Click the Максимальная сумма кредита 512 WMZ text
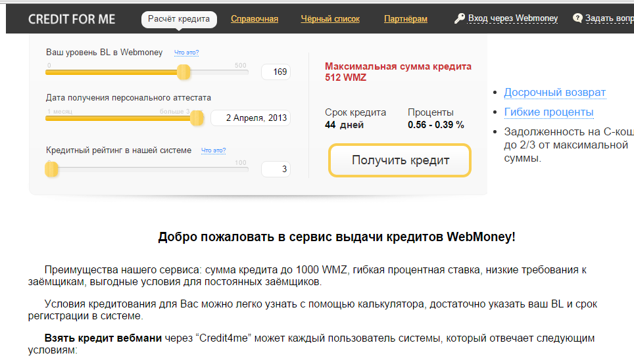634x364 pixels. [399, 72]
